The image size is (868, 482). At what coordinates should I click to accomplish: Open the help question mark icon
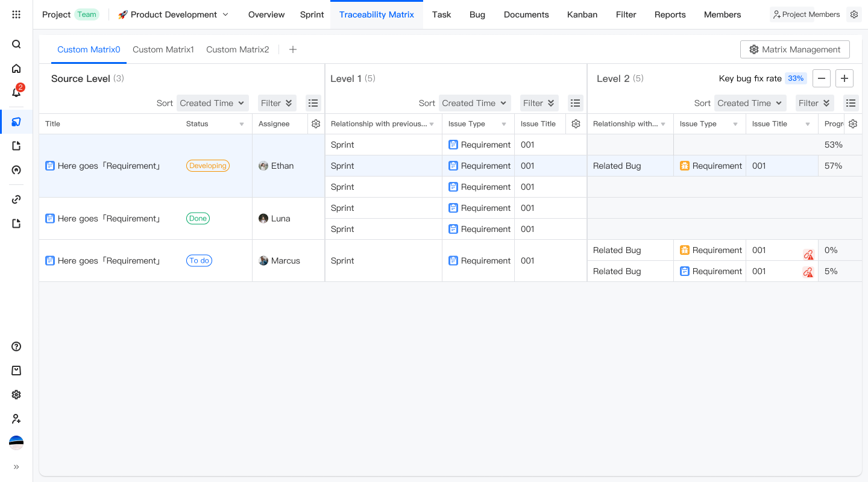[16, 346]
